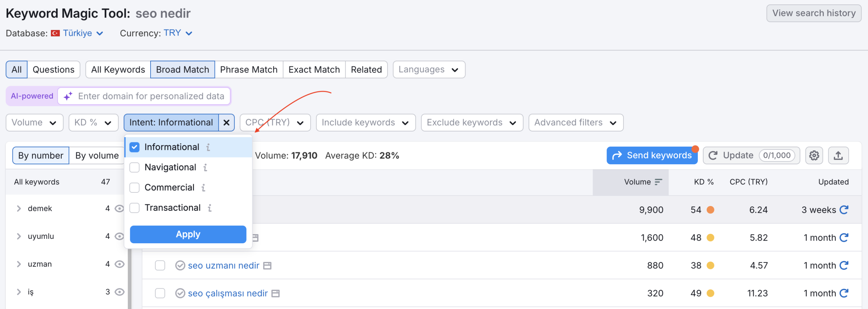Select checkbox for seo uzmanı nedir
868x309 pixels.
tap(160, 266)
